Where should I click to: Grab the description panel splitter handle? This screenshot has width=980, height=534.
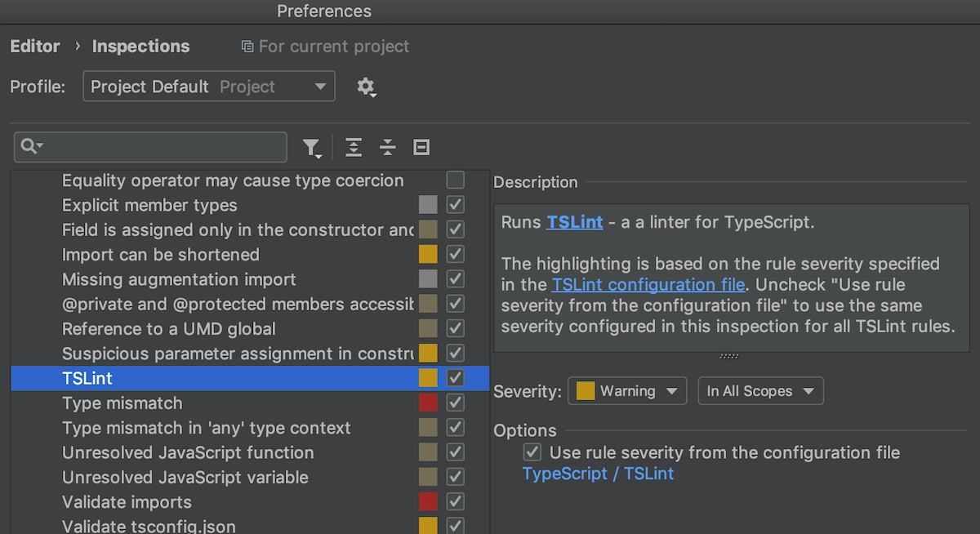[x=729, y=357]
